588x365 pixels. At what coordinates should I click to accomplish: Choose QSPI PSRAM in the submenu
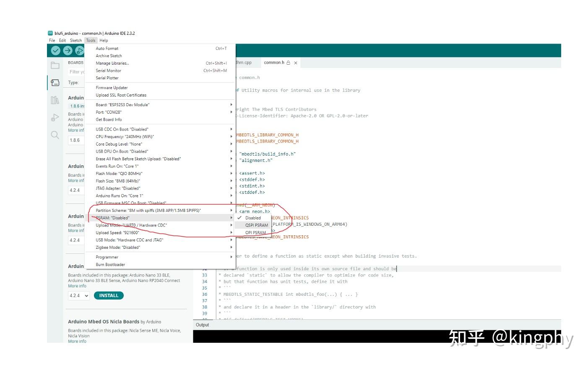pyautogui.click(x=252, y=225)
